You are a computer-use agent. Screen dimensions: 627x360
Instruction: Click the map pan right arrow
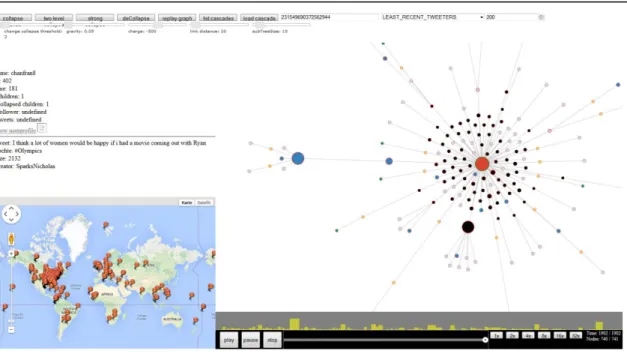pos(17,214)
